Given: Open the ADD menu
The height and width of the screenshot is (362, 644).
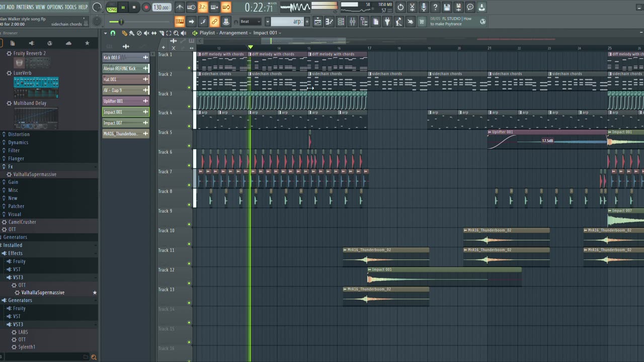Looking at the screenshot, I should point(10,7).
